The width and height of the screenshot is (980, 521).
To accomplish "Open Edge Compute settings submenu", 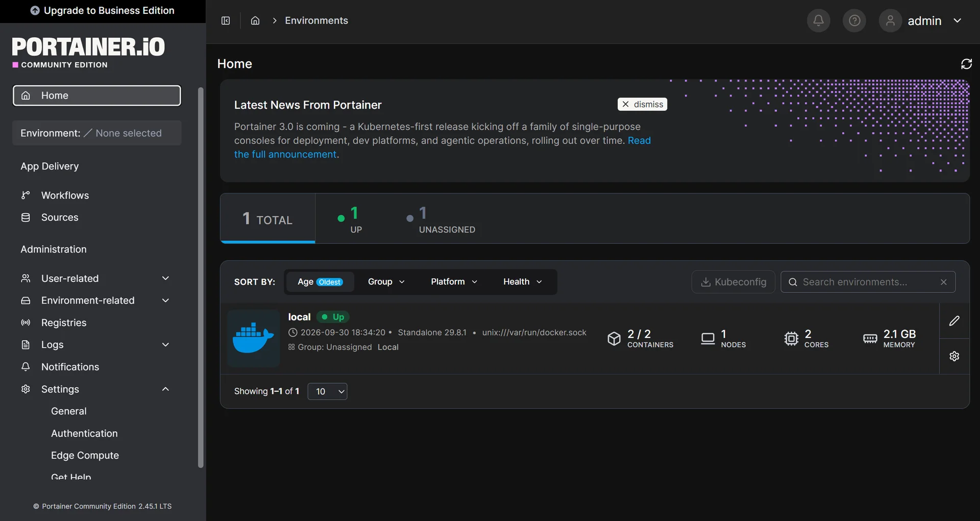I will 85,455.
